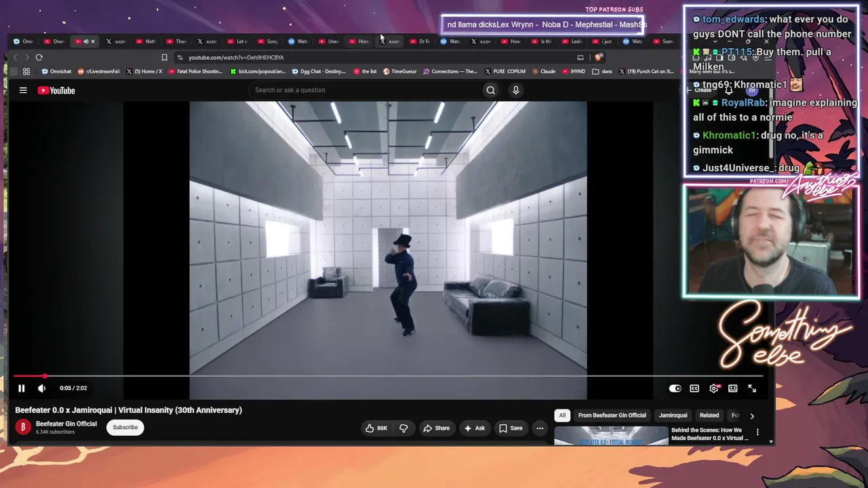Open the (19) Punch Cat on X bookmark
The image size is (868, 488).
click(646, 71)
